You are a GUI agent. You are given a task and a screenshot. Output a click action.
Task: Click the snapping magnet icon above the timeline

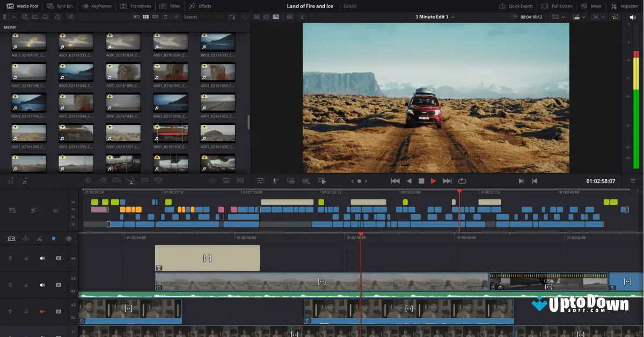tap(53, 239)
